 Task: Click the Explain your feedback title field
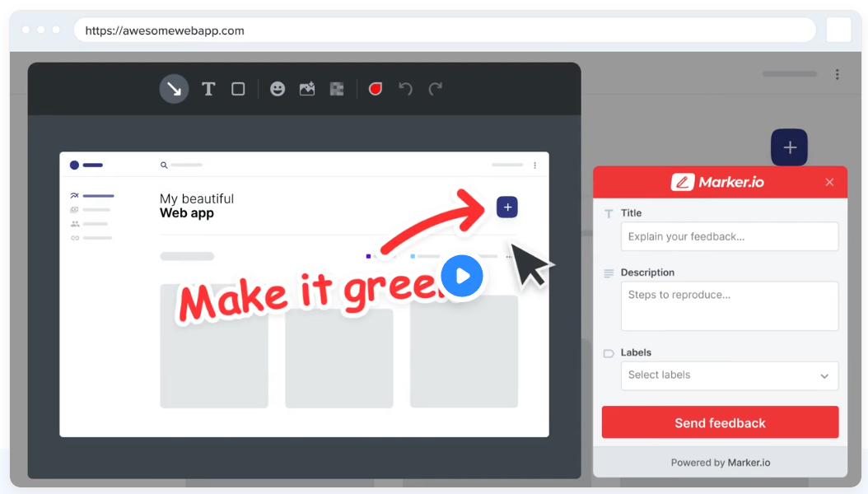(x=729, y=236)
